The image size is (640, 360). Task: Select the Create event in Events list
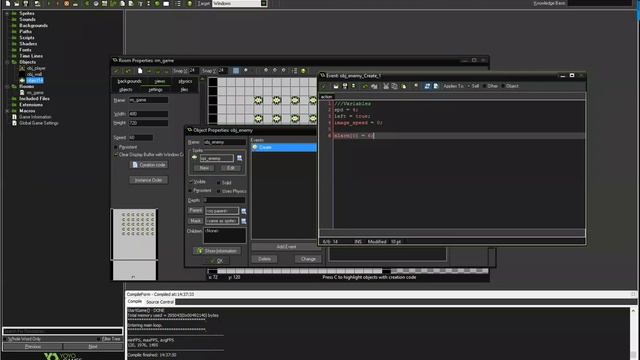pyautogui.click(x=284, y=147)
